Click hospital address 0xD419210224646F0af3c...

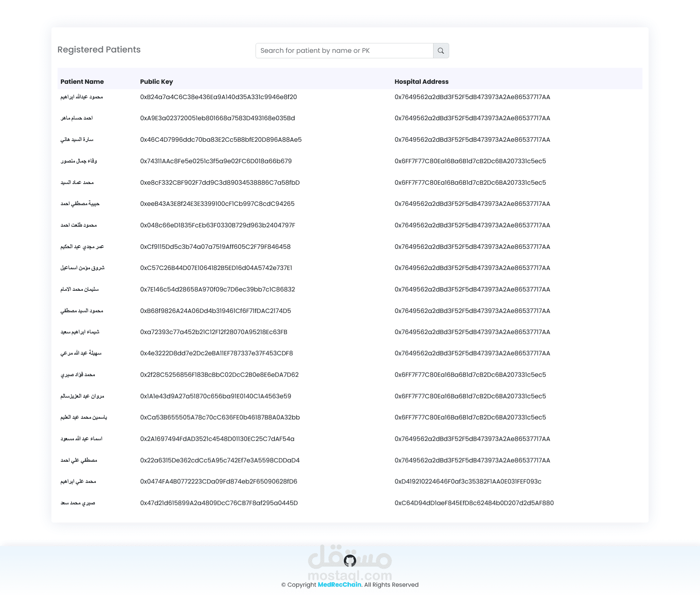(468, 481)
